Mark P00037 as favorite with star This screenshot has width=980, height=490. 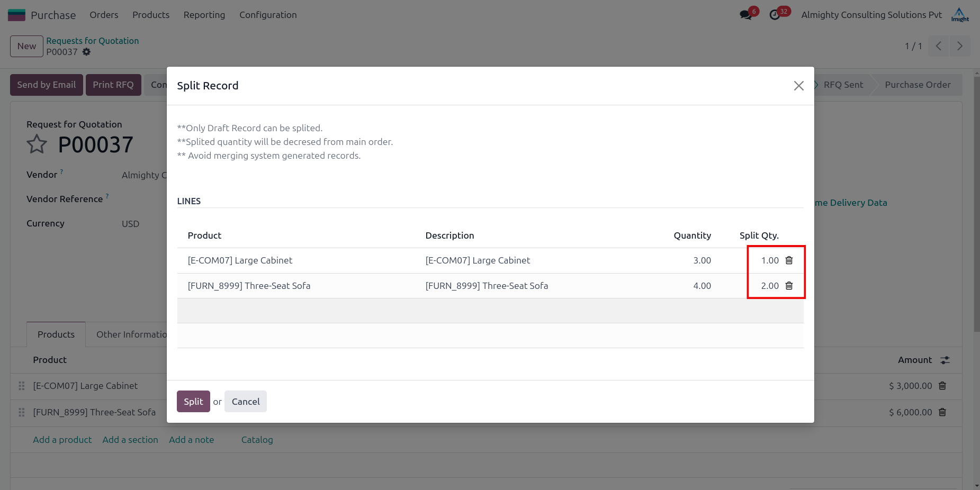37,144
